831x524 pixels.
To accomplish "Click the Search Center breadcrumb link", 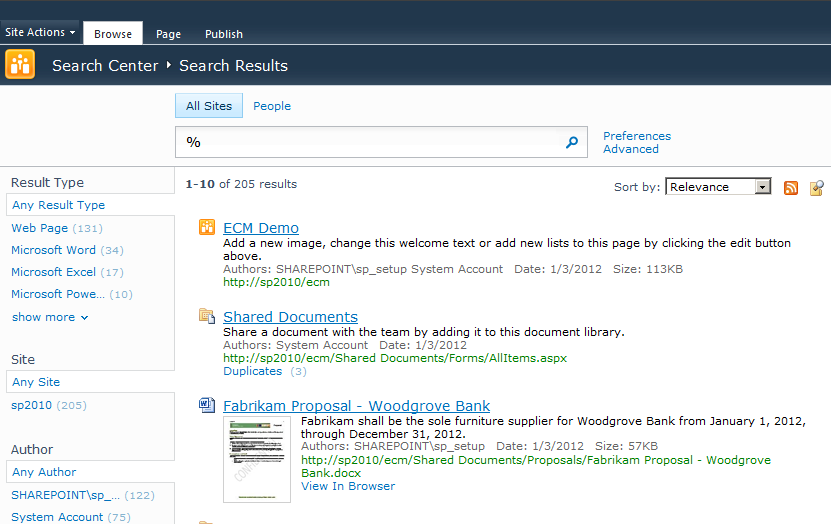I will coord(105,65).
